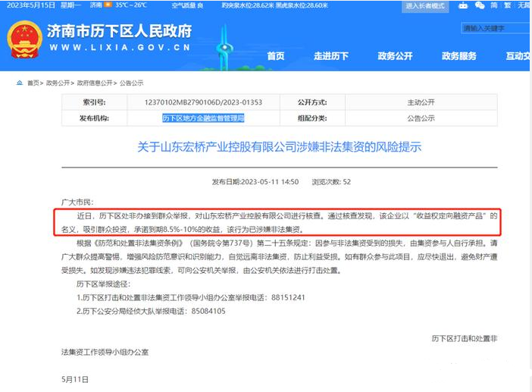Click hotline number 88151241 line
This screenshot has height=392, width=532.
[191, 298]
